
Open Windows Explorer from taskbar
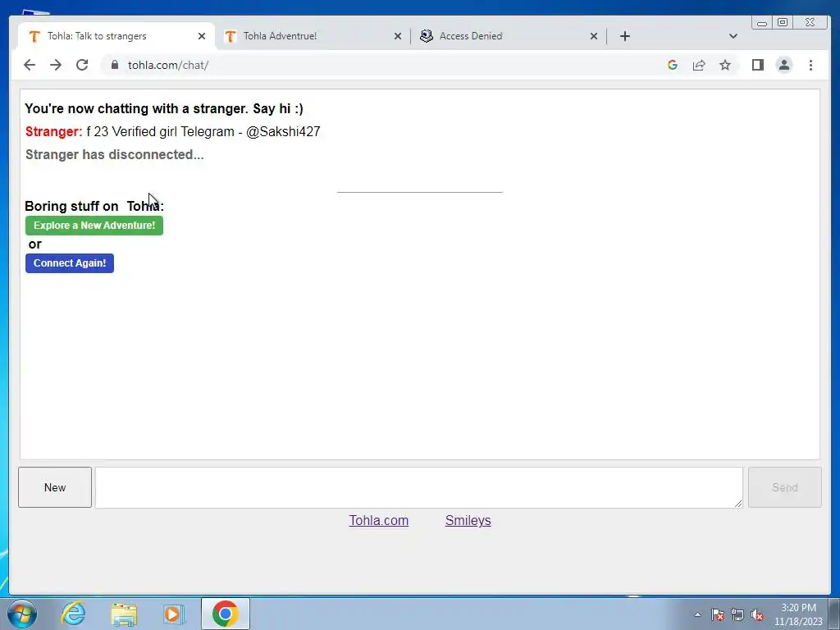tap(124, 614)
